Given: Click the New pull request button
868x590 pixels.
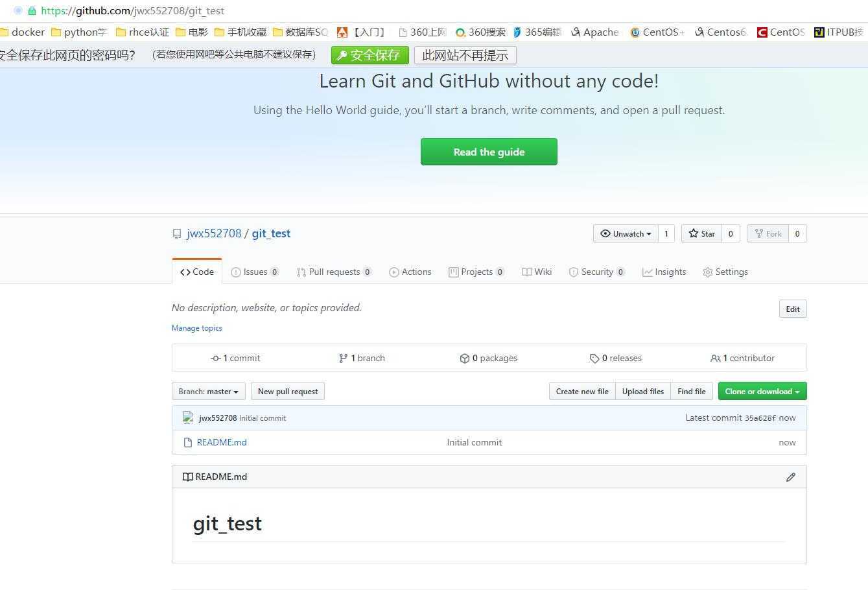Looking at the screenshot, I should point(288,392).
